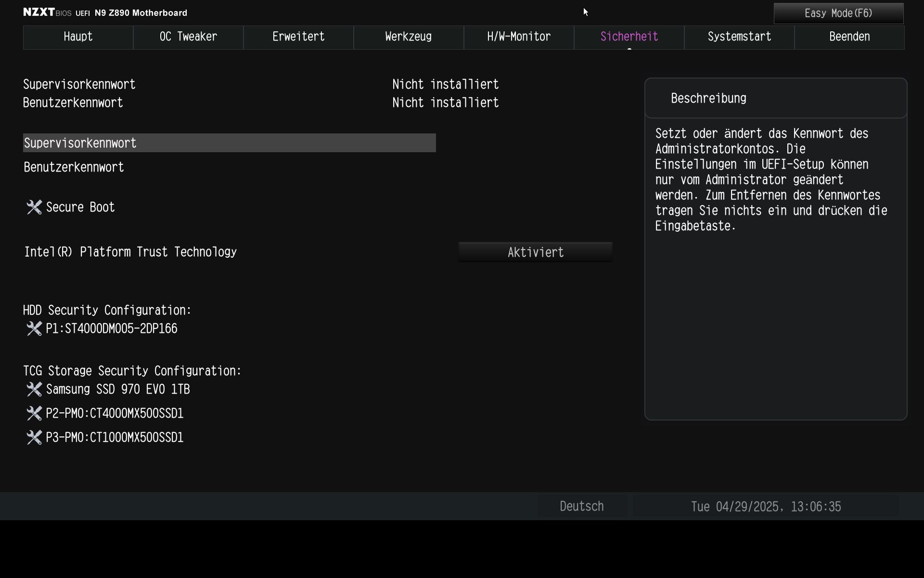Click the NZXT BIOS logo
Screen dimensions: 924x578
47,13
